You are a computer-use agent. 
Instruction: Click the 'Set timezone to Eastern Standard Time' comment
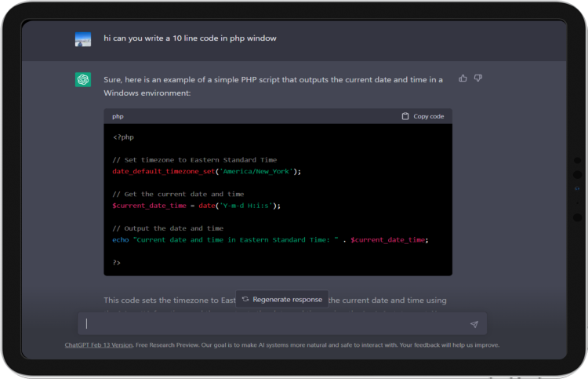(194, 160)
